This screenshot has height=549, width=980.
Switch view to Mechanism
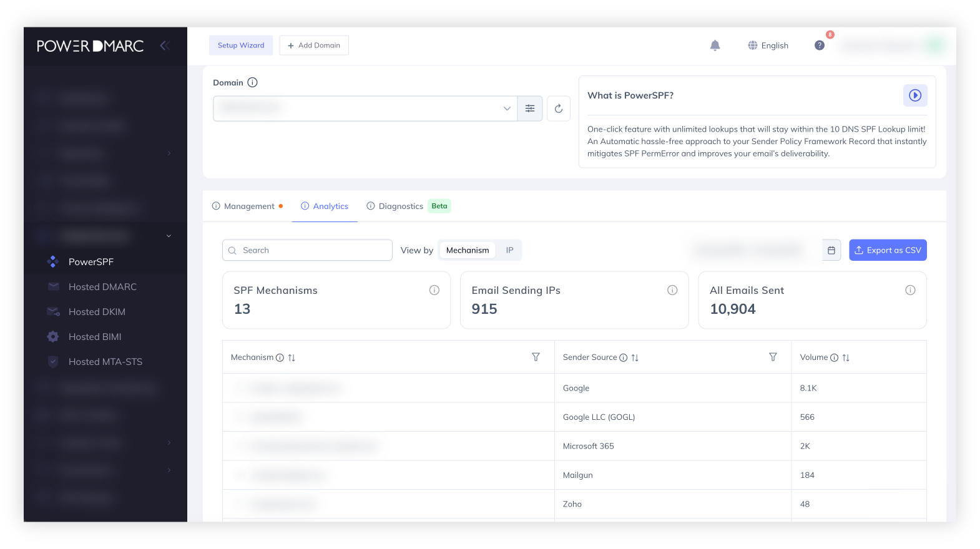pyautogui.click(x=468, y=250)
